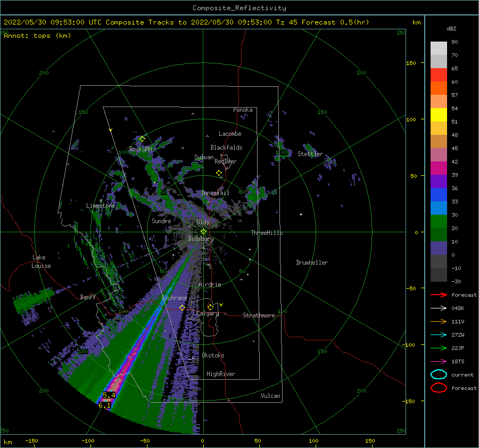Click the Calgary city label
Image resolution: width=479 pixels, height=448 pixels.
[x=208, y=313]
